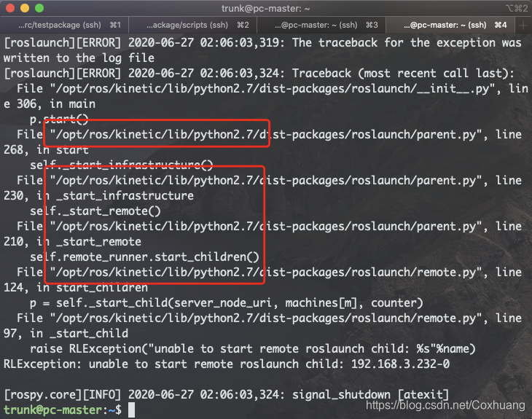This screenshot has height=419, width=532.
Task: Click the trunk@pc-master prompt text
Action: coord(62,410)
